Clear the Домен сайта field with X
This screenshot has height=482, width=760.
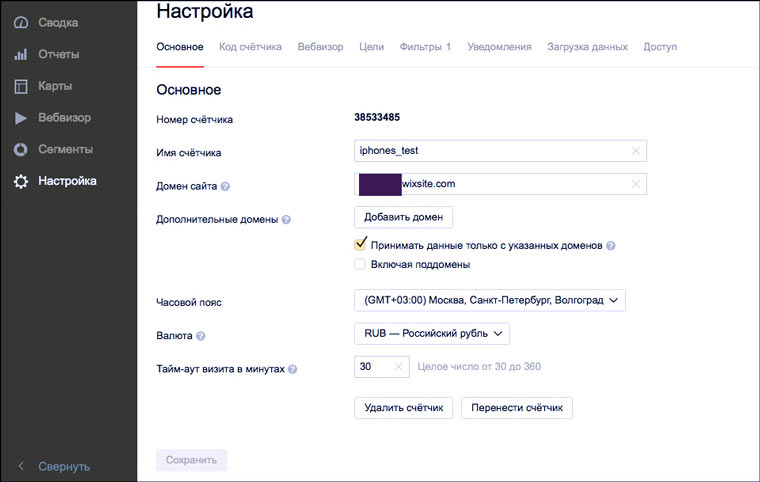(x=636, y=184)
